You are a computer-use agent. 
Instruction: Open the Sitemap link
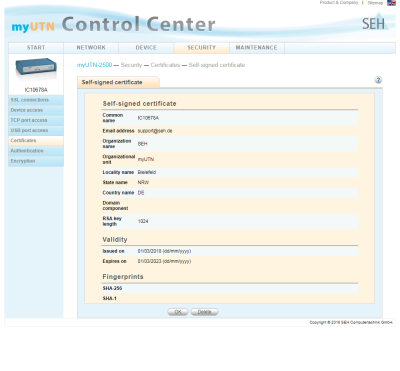tap(375, 3)
